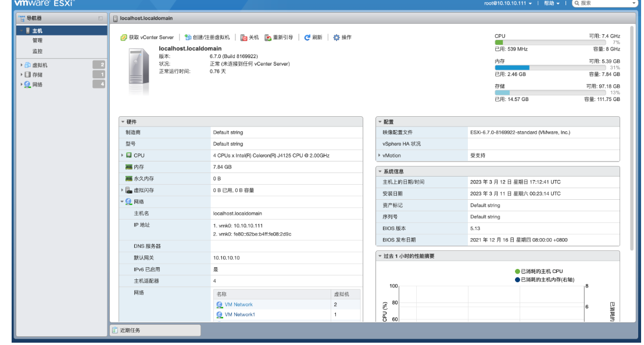The image size is (644, 345).
Task: Click the 名称 column header in networks table
Action: click(x=272, y=294)
